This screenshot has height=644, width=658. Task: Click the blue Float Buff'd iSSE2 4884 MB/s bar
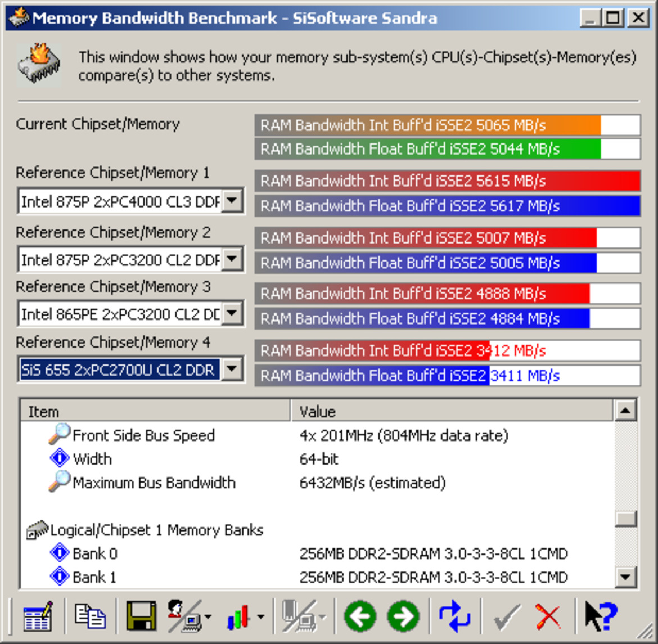pos(447,319)
